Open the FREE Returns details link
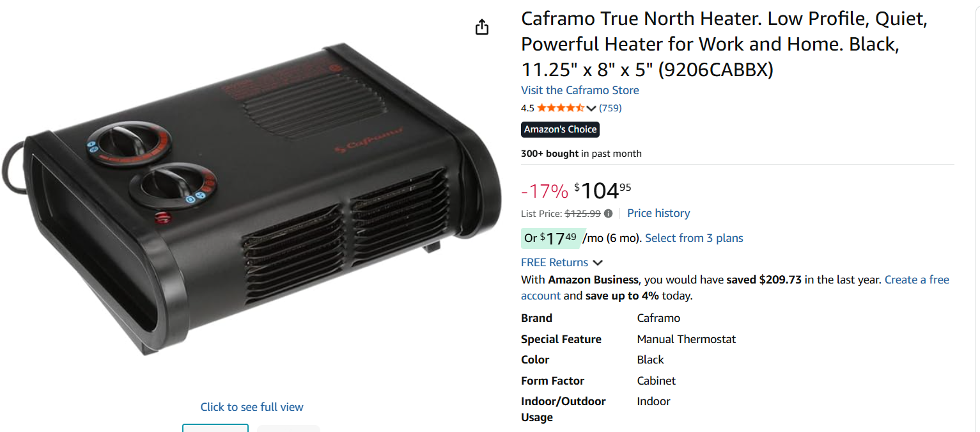 click(x=554, y=262)
